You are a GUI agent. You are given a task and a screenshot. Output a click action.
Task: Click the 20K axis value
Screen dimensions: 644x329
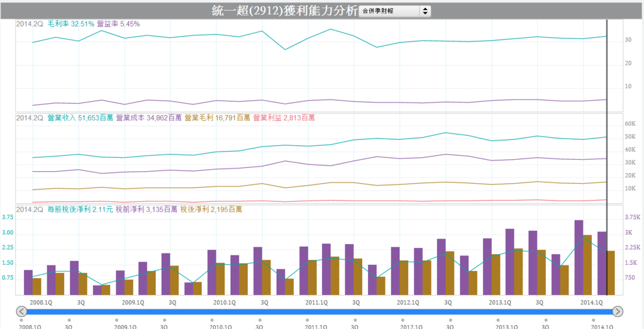pyautogui.click(x=630, y=176)
